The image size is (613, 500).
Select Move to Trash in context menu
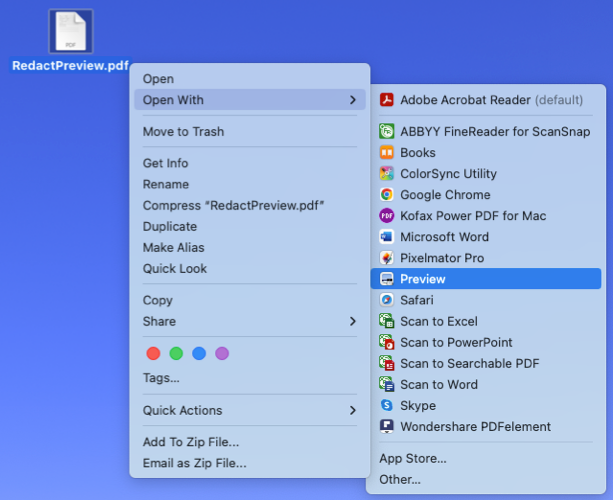click(x=183, y=131)
